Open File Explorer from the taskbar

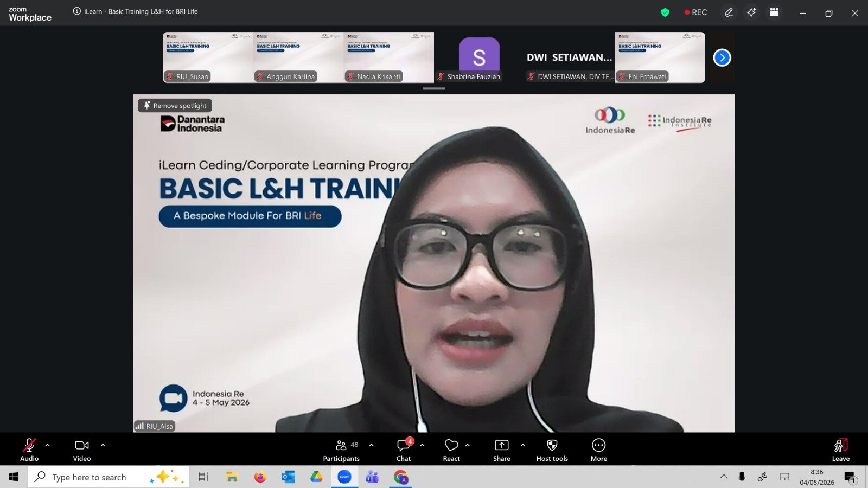click(232, 477)
